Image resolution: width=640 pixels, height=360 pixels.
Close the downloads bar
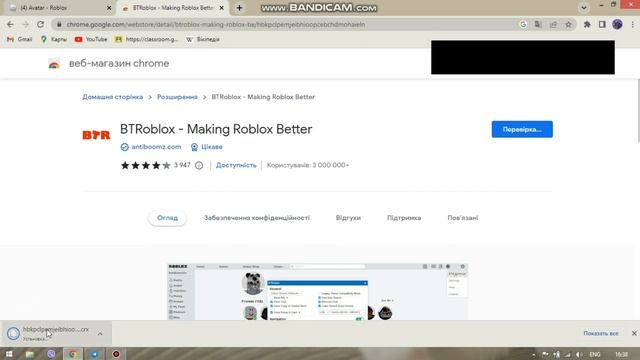634,333
